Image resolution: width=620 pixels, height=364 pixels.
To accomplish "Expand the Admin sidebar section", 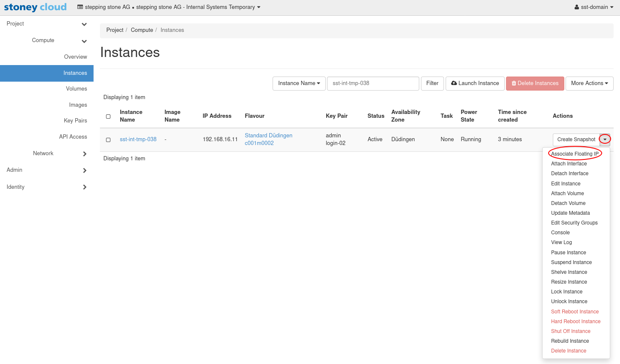I will (x=84, y=171).
